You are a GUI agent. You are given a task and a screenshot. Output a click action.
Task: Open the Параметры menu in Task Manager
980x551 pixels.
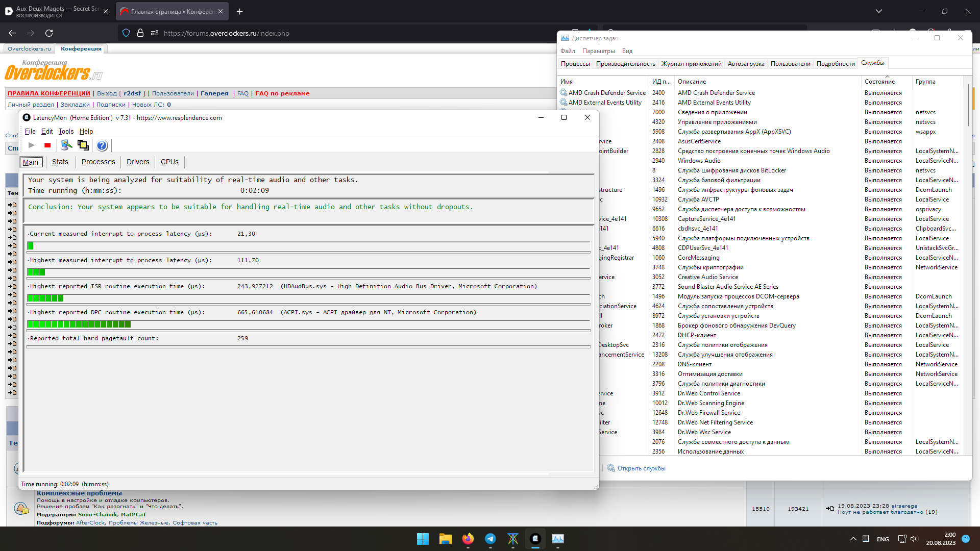tap(598, 51)
